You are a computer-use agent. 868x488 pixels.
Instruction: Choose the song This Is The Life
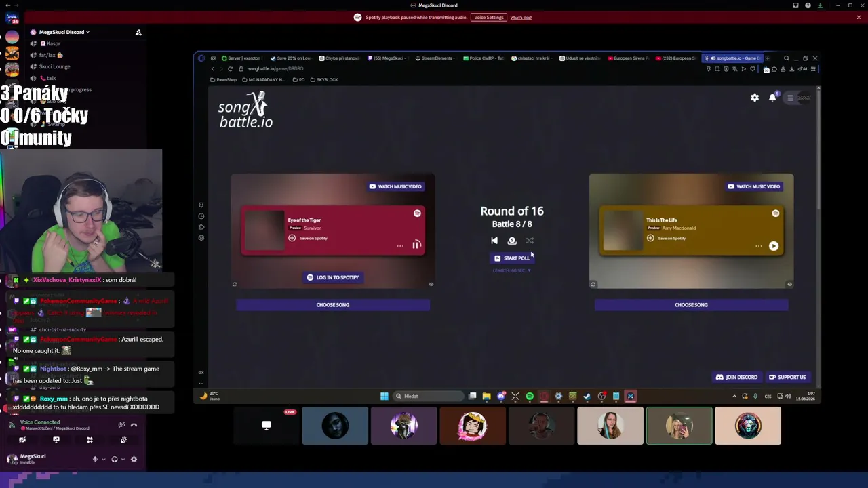[691, 305]
